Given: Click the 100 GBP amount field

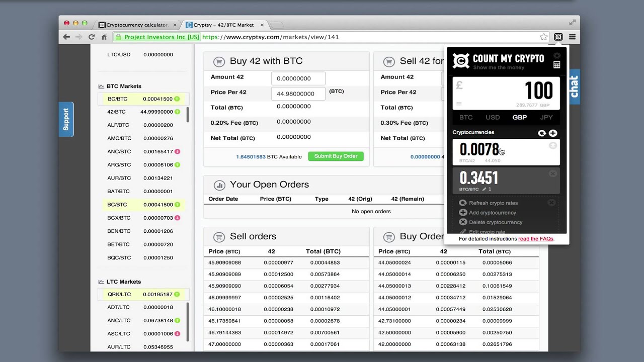Looking at the screenshot, I should [x=506, y=93].
